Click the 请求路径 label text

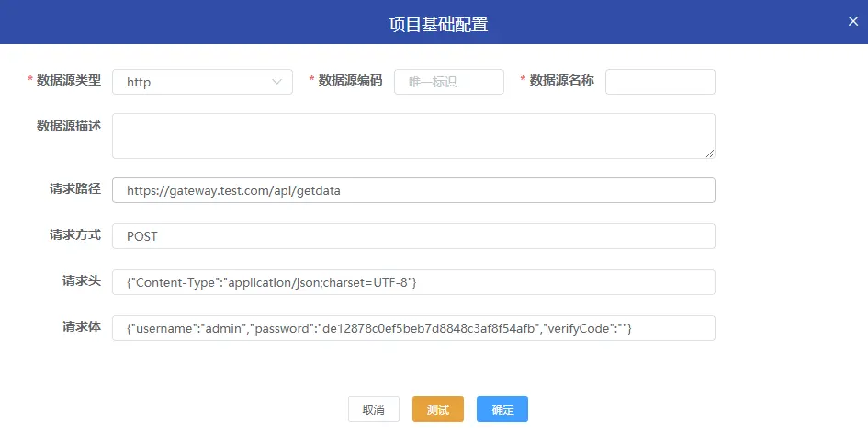[x=74, y=188]
